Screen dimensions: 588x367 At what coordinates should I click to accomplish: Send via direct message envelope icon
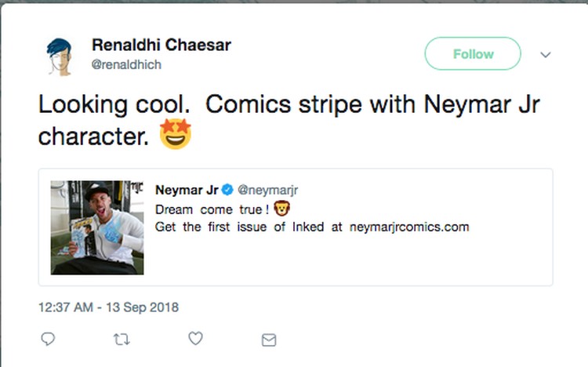pos(269,340)
